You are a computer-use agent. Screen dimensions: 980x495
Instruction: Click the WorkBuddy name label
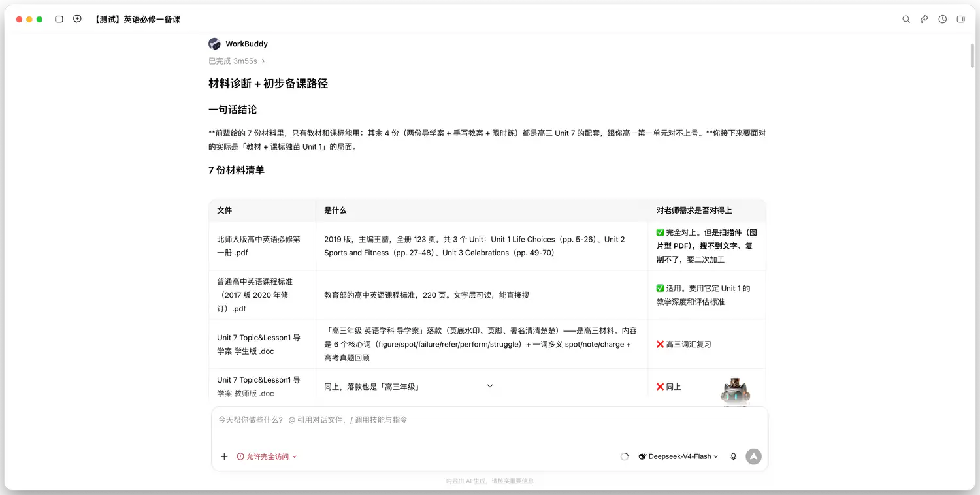246,44
